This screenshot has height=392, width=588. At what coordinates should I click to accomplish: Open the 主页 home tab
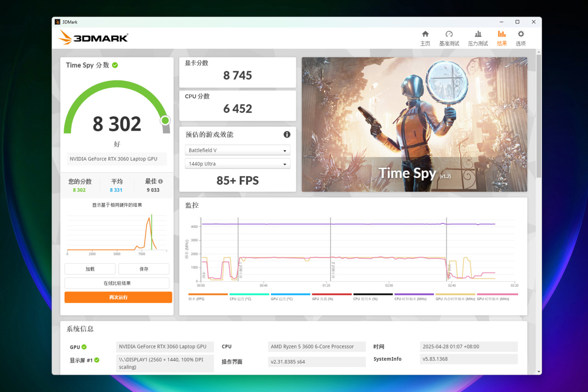pyautogui.click(x=425, y=38)
